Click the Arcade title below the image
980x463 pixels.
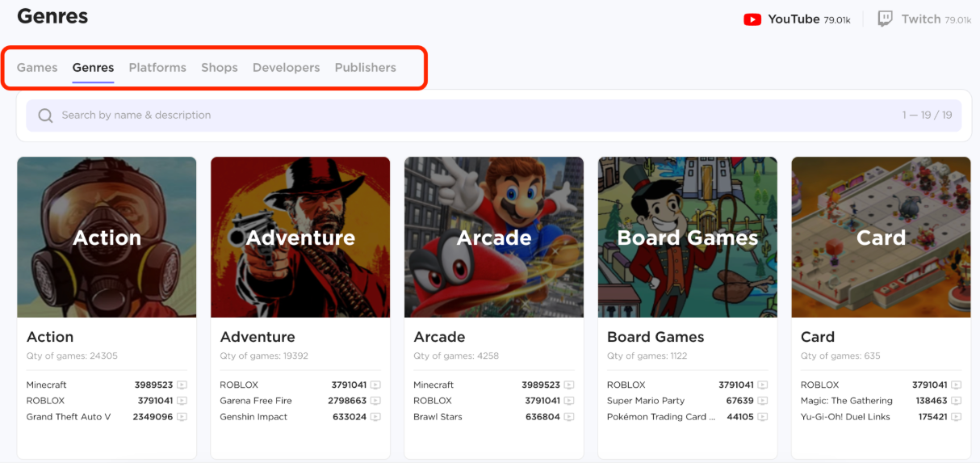pos(440,337)
